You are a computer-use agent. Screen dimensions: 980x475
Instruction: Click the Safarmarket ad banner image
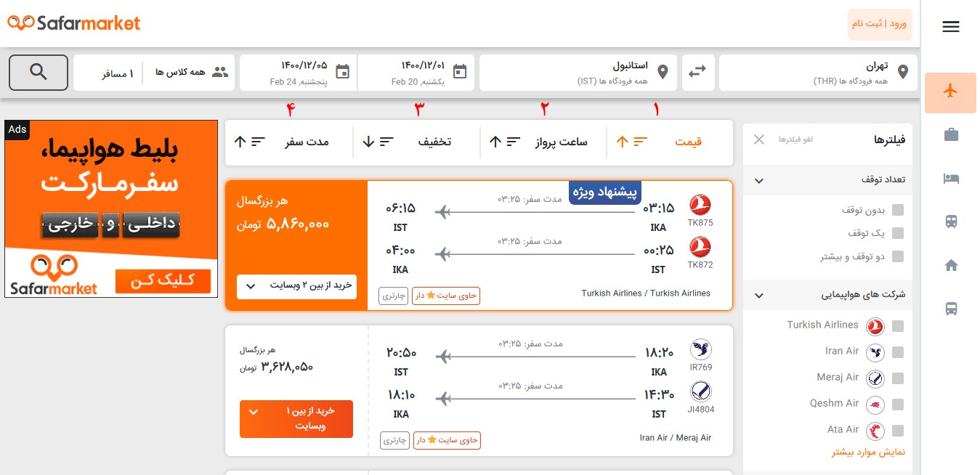point(111,208)
